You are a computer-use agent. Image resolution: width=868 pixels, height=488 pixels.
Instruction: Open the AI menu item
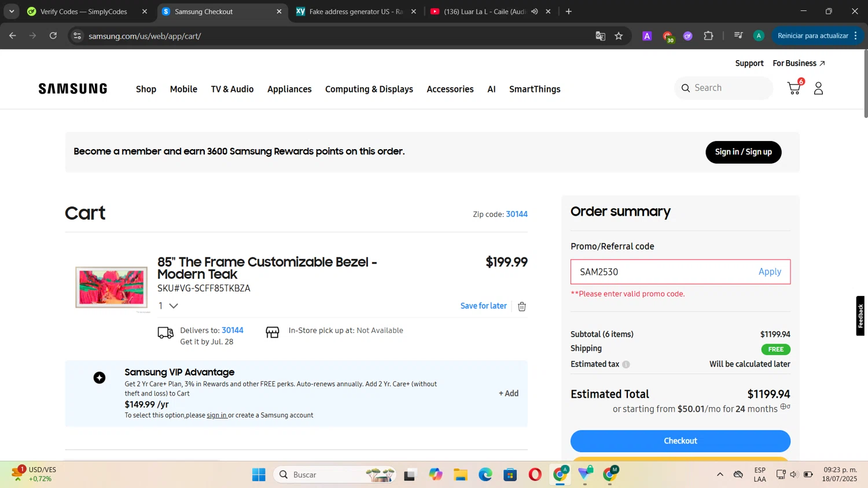click(x=491, y=89)
